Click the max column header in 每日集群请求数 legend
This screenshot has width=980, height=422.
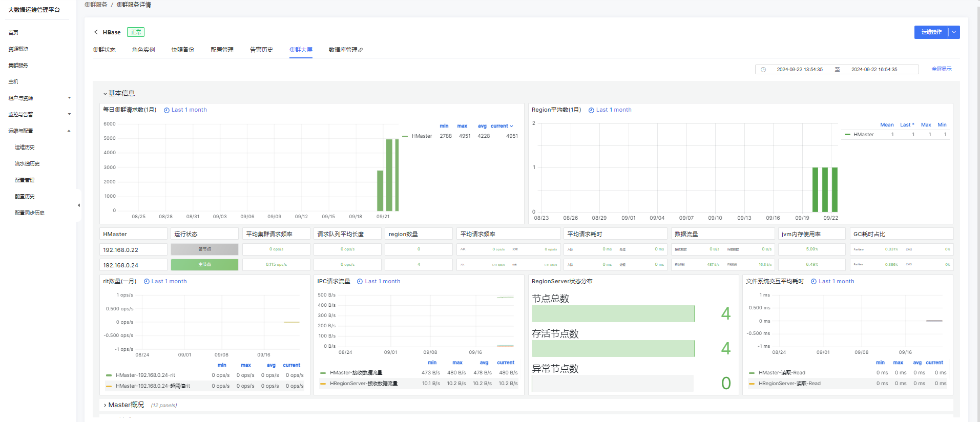[x=462, y=126]
